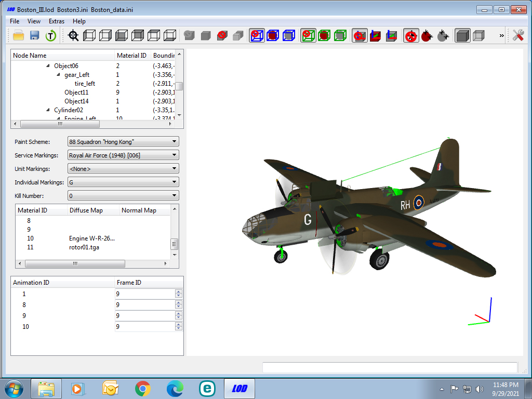Click the crosshair reset view icon

pyautogui.click(x=73, y=35)
